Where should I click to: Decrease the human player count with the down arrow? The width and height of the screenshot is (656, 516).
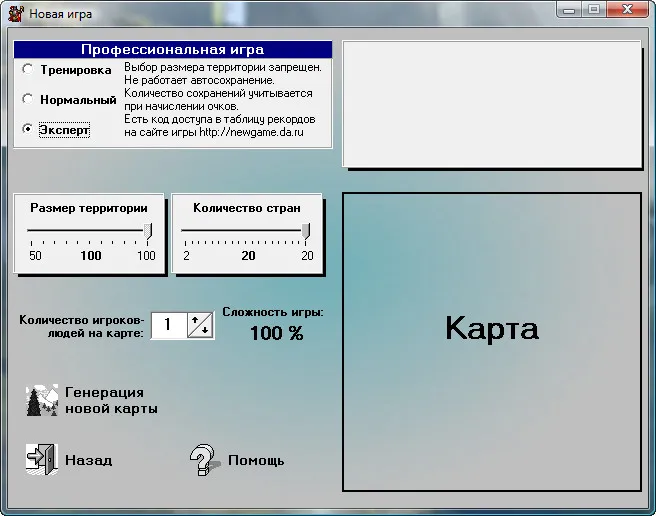(x=205, y=330)
